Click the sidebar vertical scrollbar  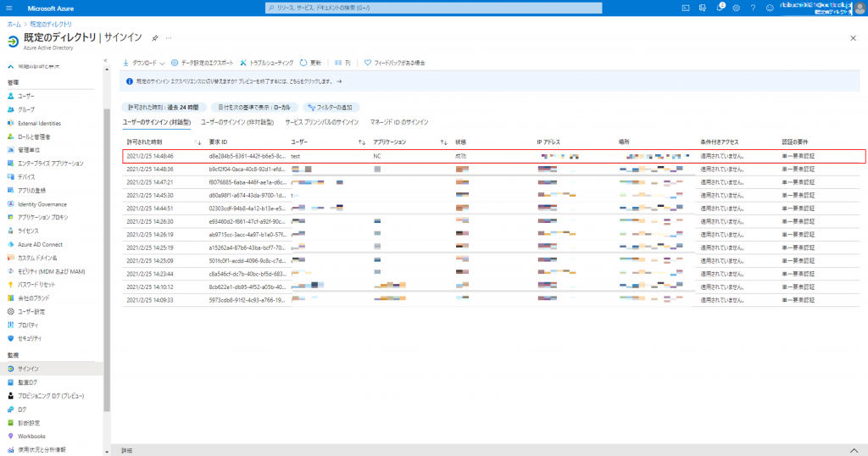pos(107,260)
